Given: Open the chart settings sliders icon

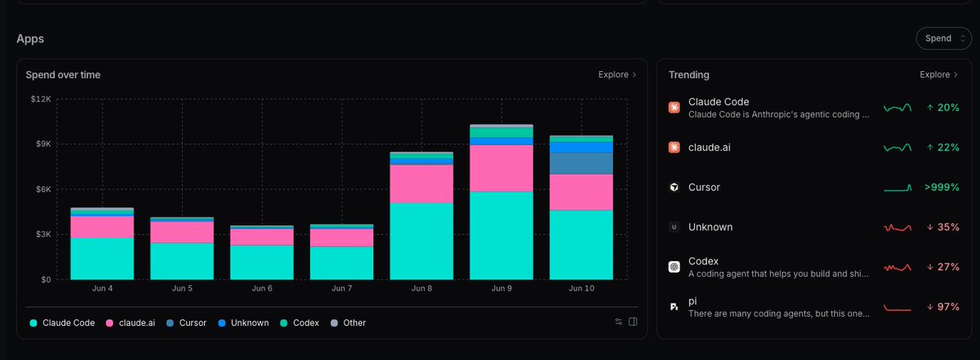Looking at the screenshot, I should click(x=618, y=322).
